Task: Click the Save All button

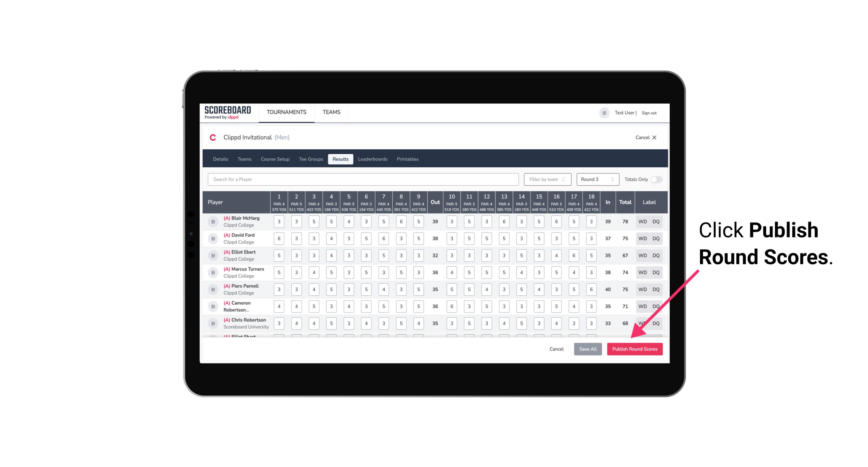Action: [x=588, y=349]
